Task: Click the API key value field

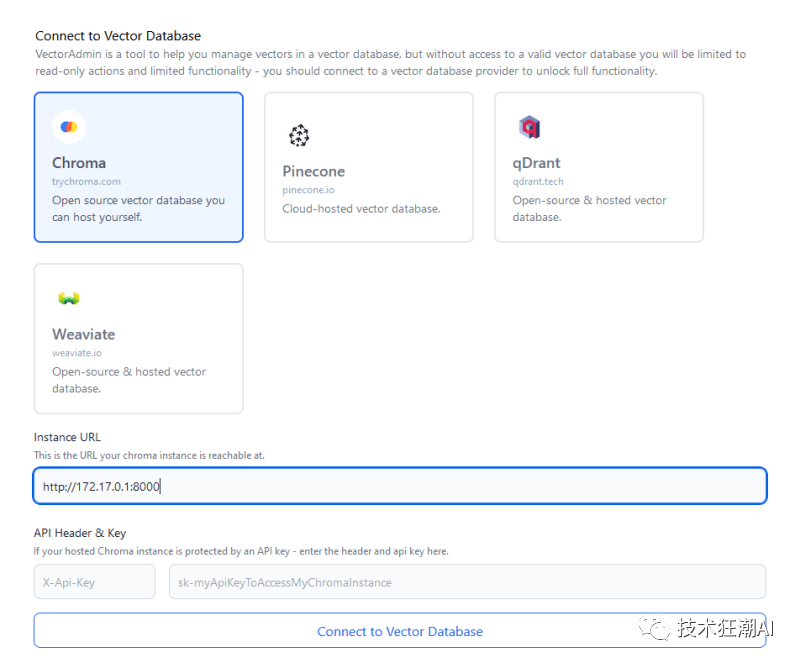Action: tap(467, 582)
